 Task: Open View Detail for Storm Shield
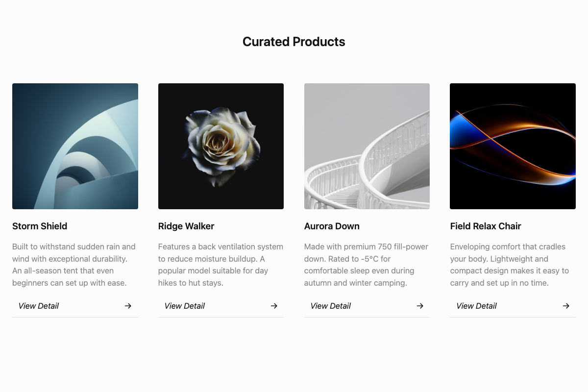(39, 306)
